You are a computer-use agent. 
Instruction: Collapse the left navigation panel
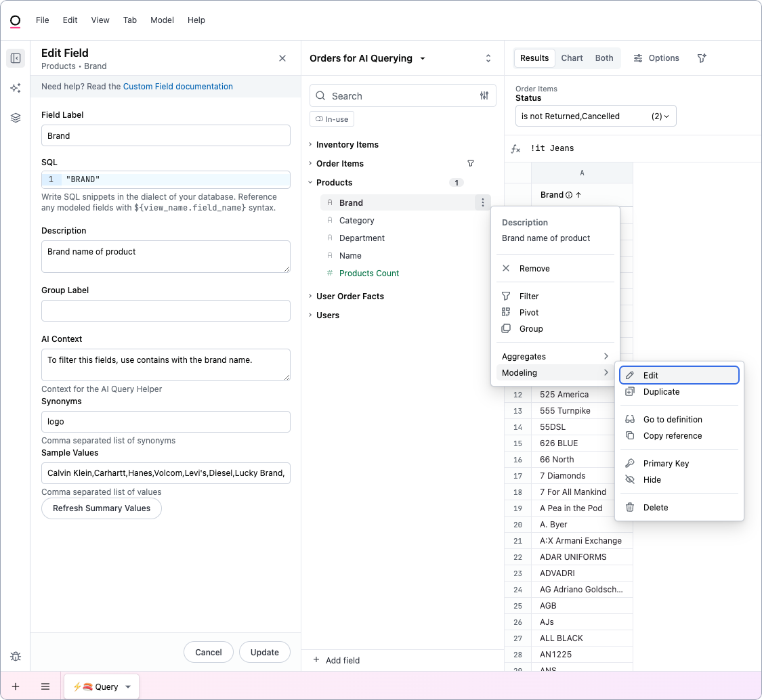pos(15,58)
